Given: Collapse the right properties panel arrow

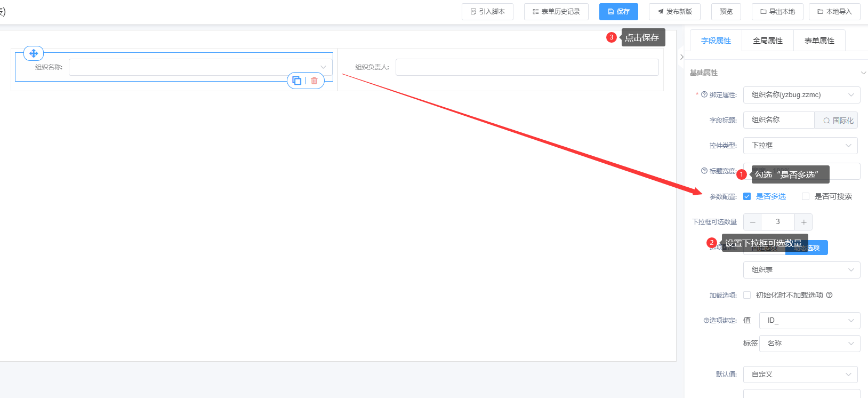Looking at the screenshot, I should 681,57.
